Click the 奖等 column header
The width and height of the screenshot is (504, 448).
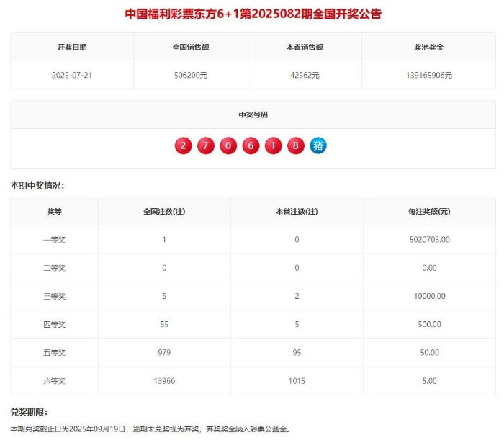click(54, 212)
